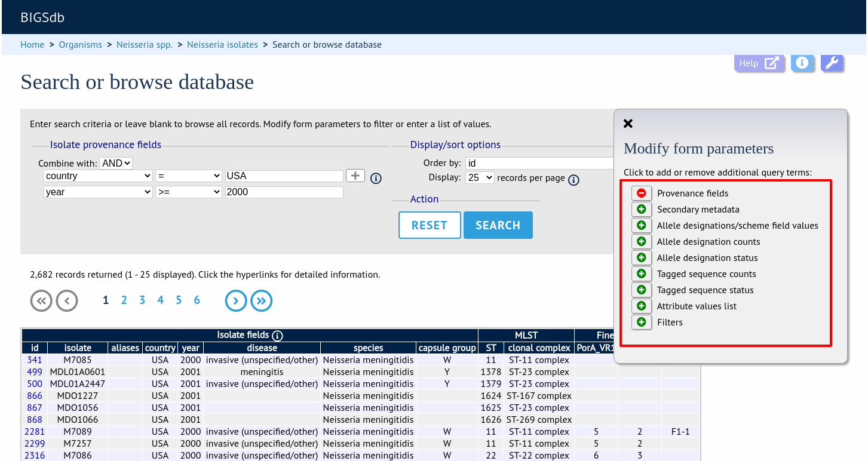
Task: Open isolate record id 2299
Action: [x=35, y=443]
